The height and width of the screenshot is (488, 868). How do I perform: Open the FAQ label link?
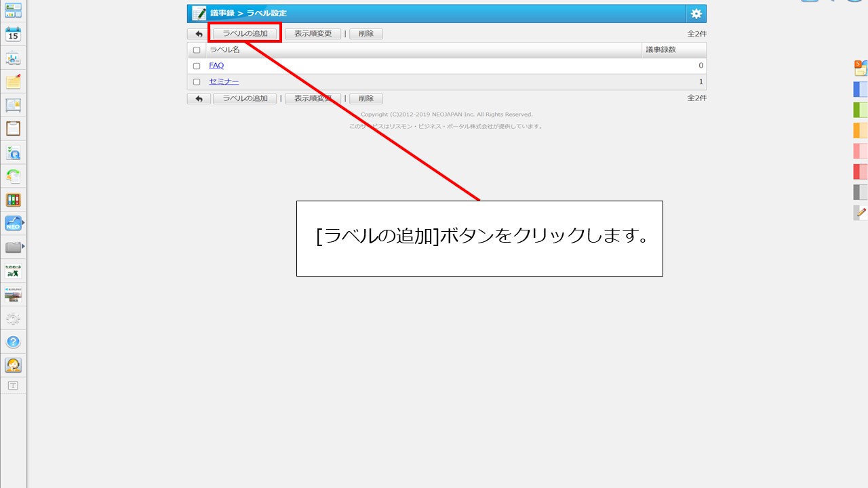click(x=216, y=66)
